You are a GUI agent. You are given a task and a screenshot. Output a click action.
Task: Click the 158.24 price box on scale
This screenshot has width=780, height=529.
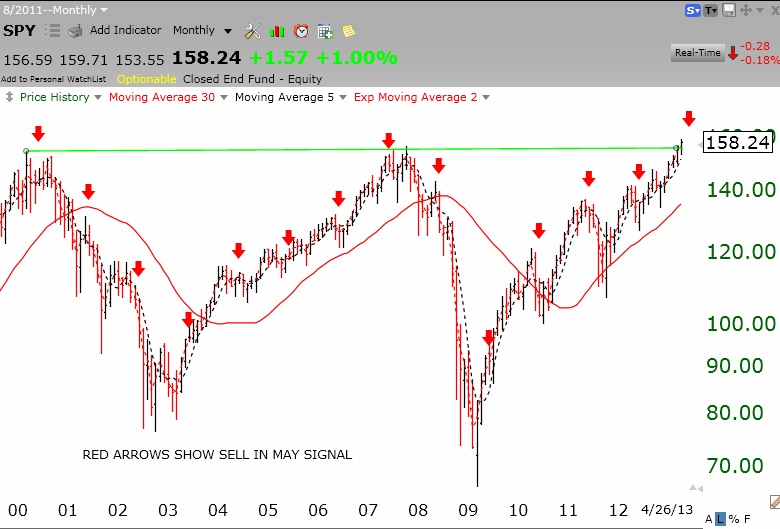pyautogui.click(x=738, y=143)
